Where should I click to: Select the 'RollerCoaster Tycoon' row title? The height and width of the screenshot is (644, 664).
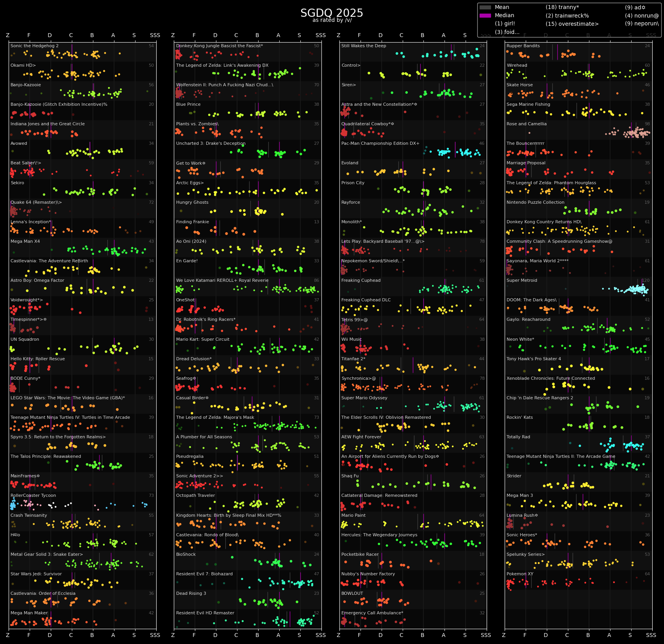pos(33,496)
